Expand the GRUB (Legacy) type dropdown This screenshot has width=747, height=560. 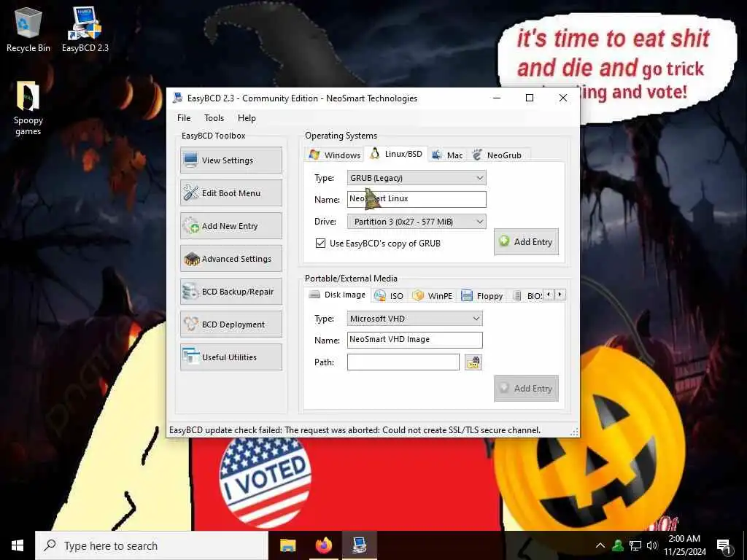417,178
